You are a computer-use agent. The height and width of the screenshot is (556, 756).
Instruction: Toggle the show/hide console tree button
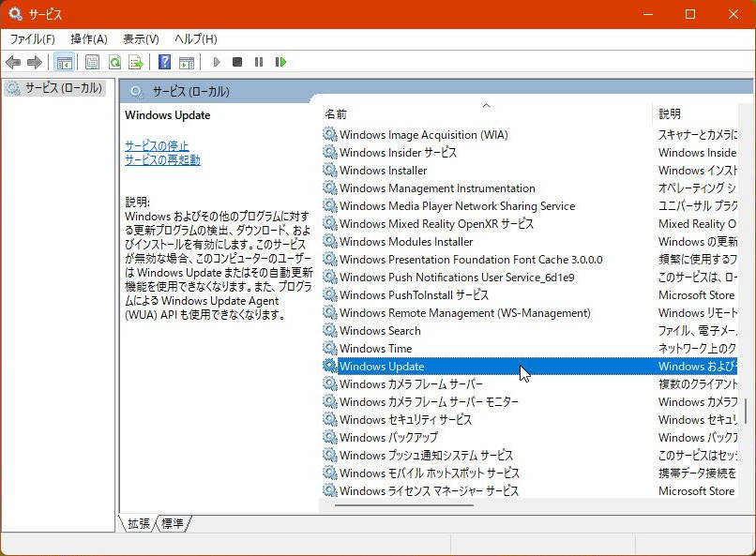click(x=64, y=62)
